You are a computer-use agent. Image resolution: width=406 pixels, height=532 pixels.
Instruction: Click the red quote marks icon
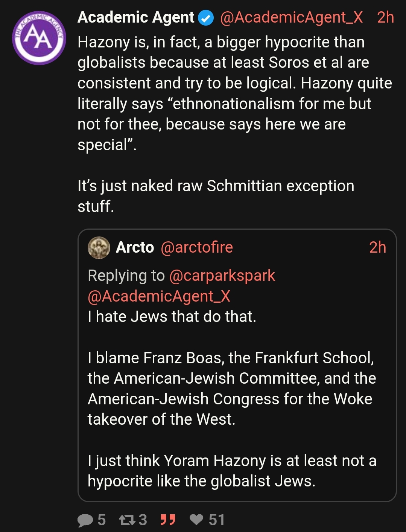(x=167, y=520)
